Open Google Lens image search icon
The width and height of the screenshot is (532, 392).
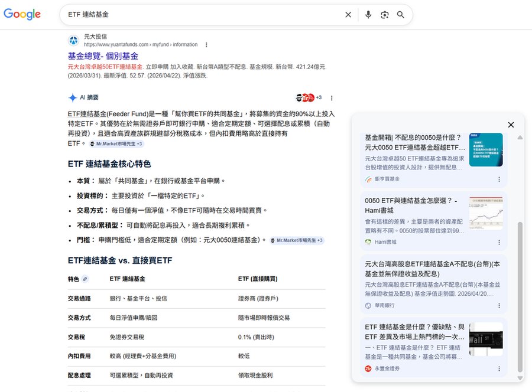(x=384, y=15)
